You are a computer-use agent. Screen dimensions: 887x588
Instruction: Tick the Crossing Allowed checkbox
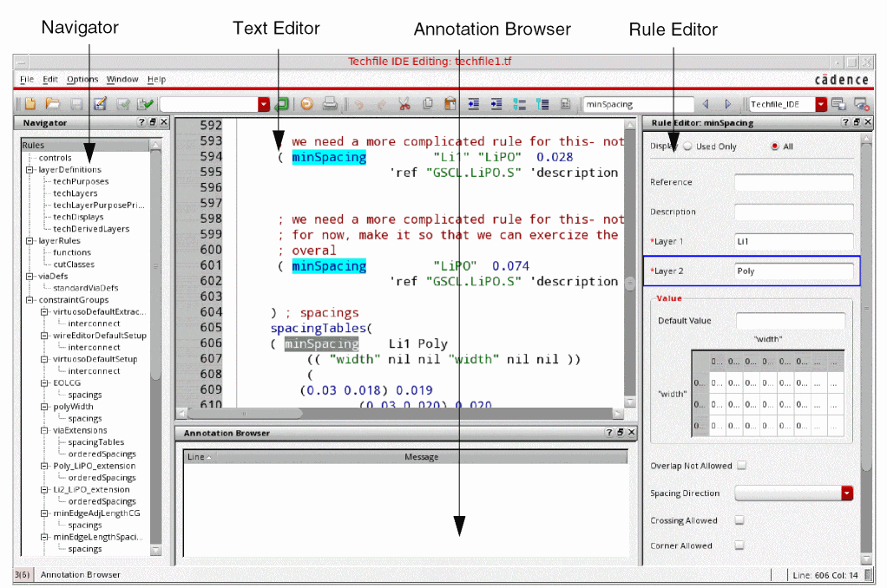pyautogui.click(x=739, y=520)
